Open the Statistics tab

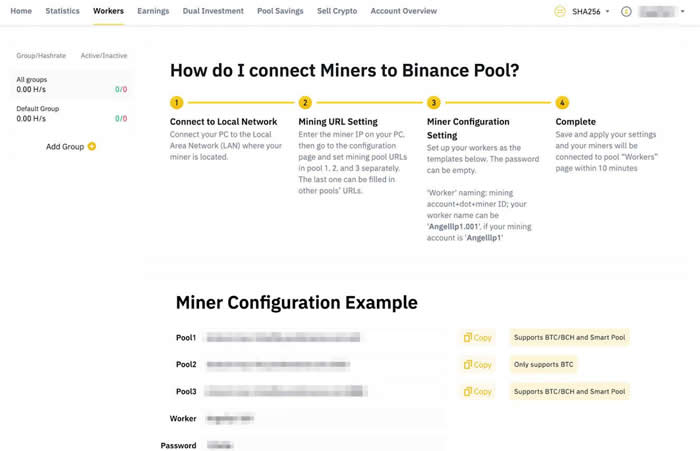point(62,11)
